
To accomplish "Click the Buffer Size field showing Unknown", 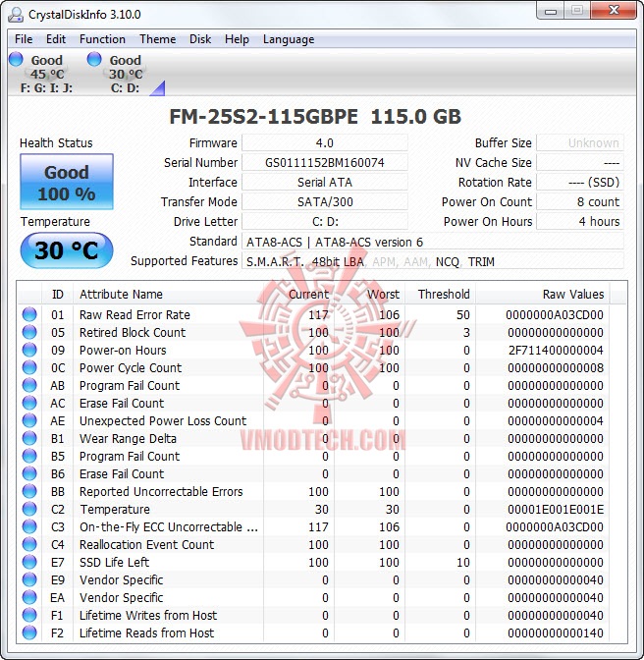I will 580,143.
